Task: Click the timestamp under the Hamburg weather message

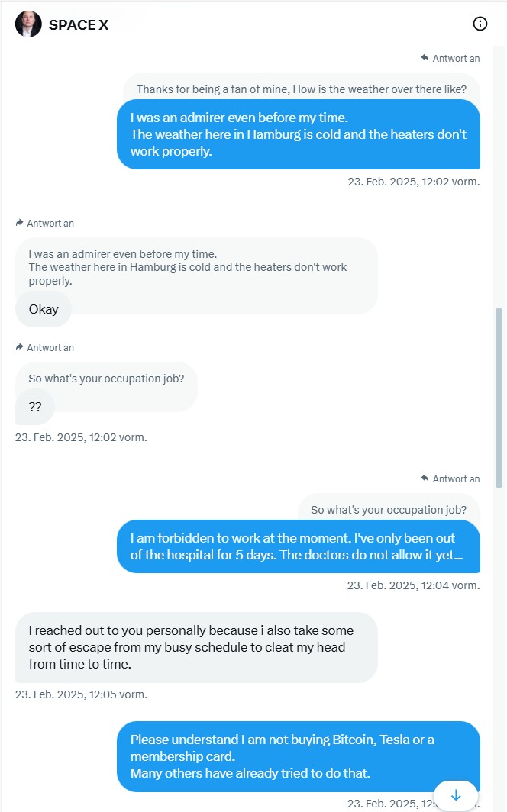Action: [x=414, y=182]
